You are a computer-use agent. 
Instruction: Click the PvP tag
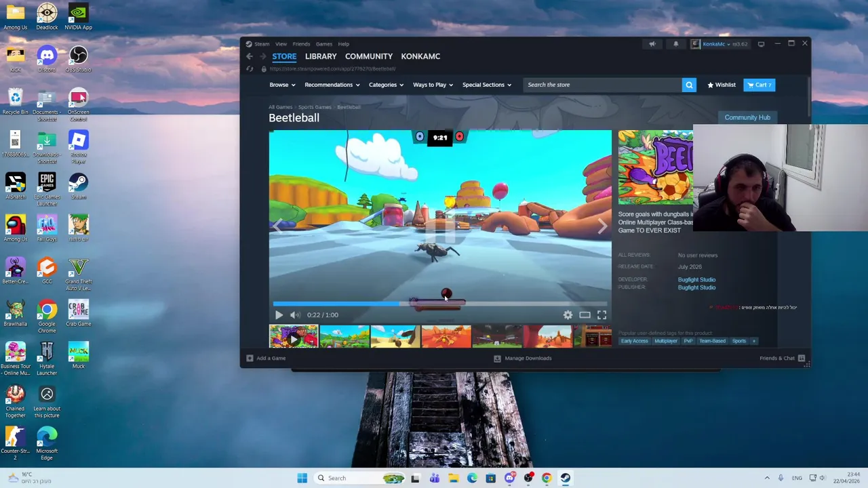(x=688, y=341)
